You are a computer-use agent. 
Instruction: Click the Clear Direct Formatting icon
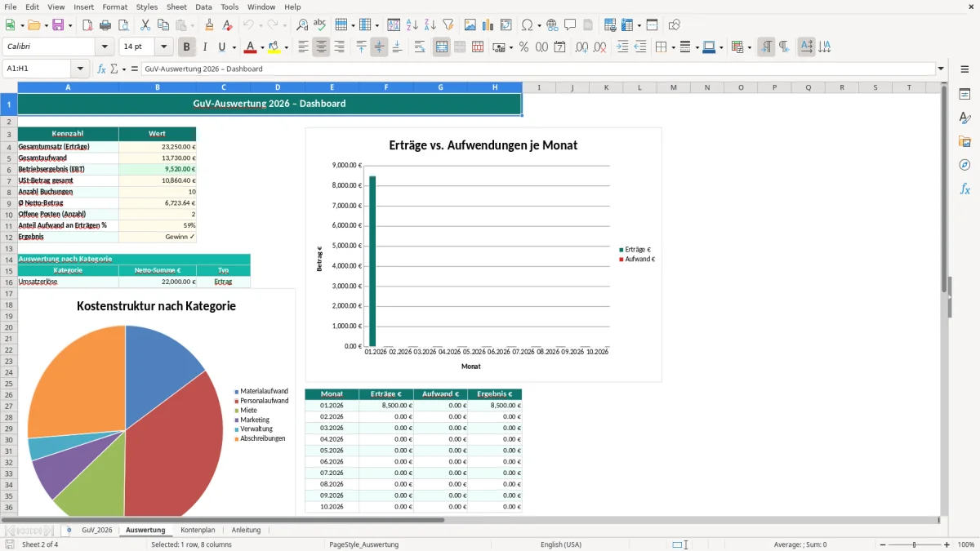pos(227,24)
